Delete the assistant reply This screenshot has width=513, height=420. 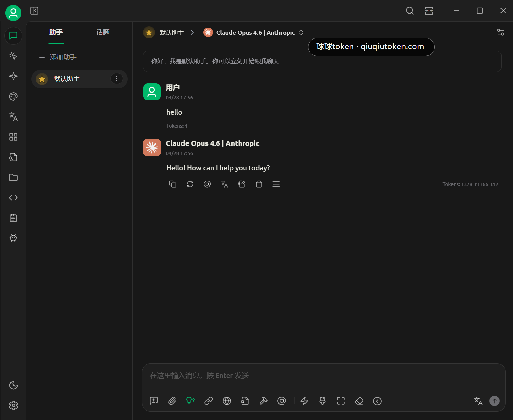tap(259, 184)
